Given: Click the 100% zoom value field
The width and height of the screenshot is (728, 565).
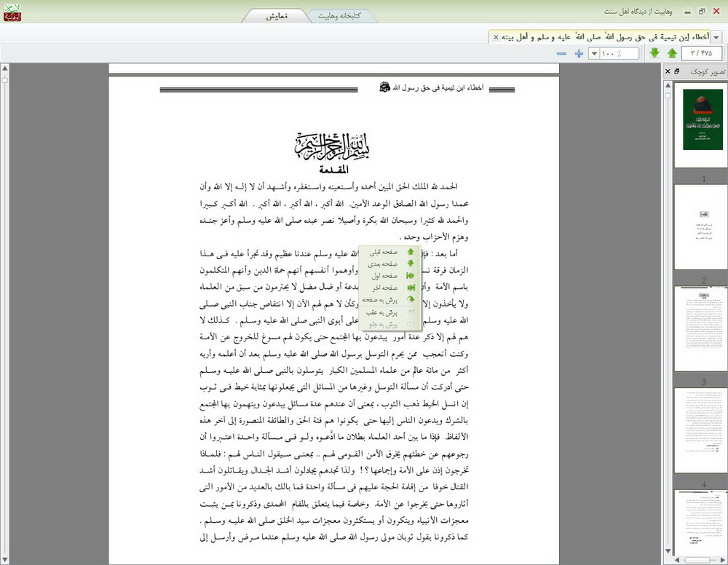Looking at the screenshot, I should tap(619, 53).
